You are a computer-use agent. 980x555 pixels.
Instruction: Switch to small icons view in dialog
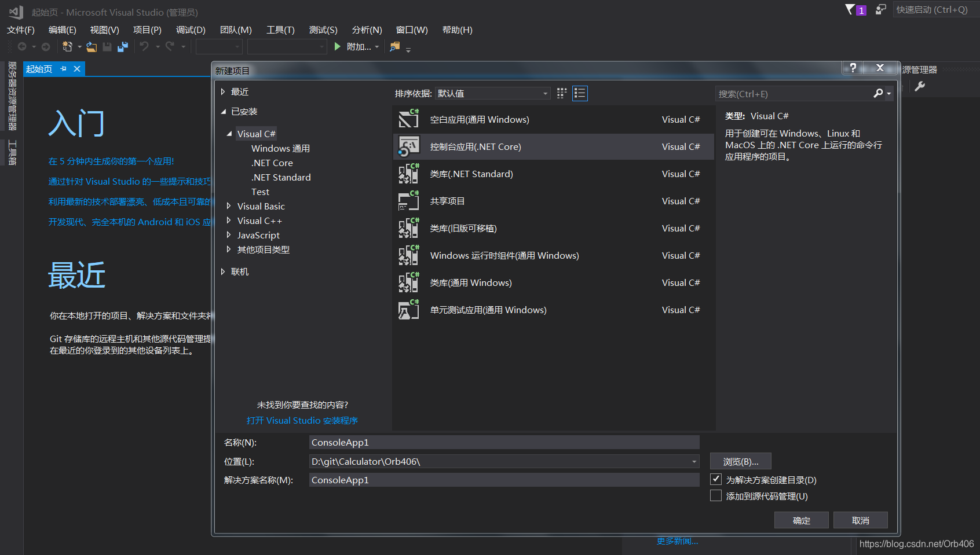point(562,93)
